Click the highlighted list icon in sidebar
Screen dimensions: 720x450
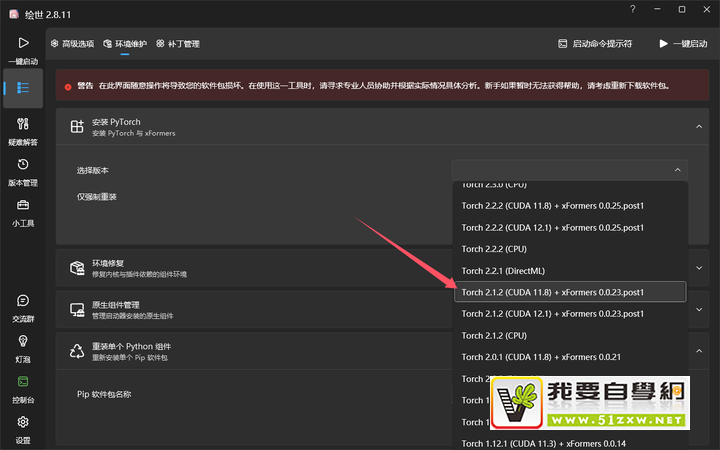coord(22,88)
